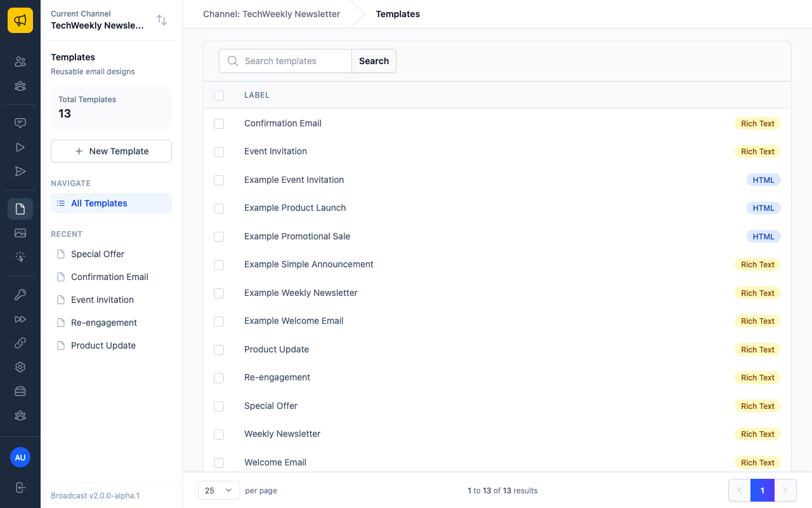
Task: Click HTML badge on Example Product Launch
Action: coord(763,208)
